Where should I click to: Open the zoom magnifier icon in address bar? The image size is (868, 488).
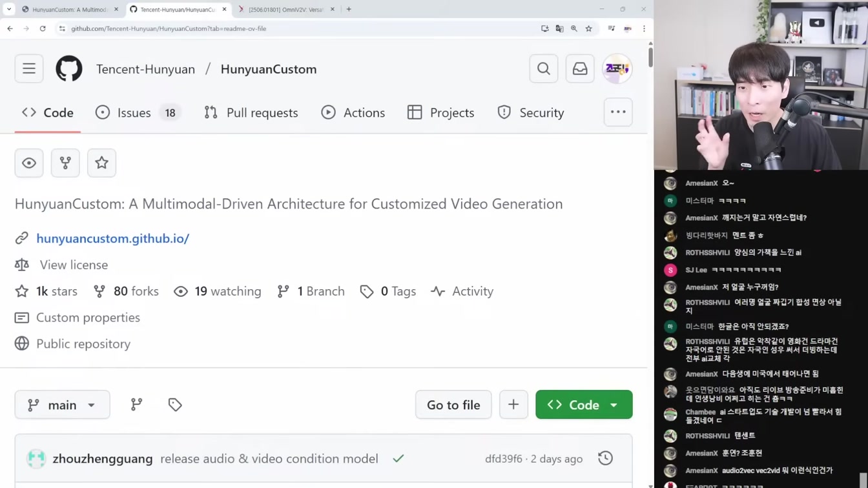[574, 28]
